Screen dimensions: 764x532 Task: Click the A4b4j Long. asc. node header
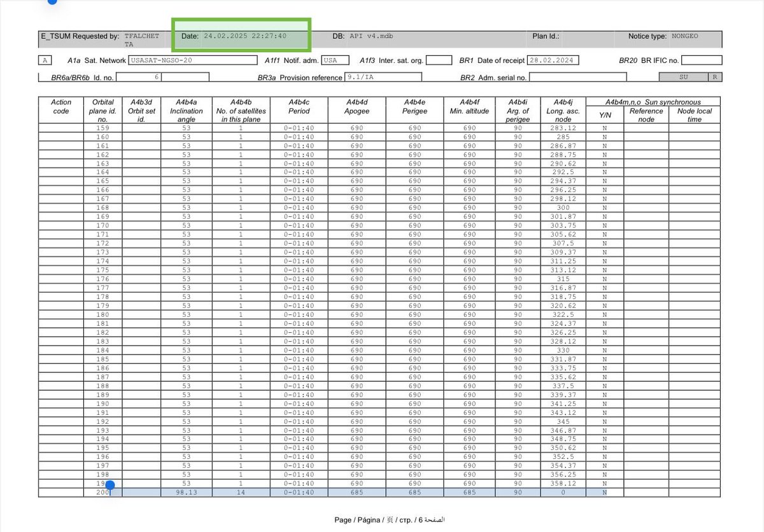(x=563, y=110)
